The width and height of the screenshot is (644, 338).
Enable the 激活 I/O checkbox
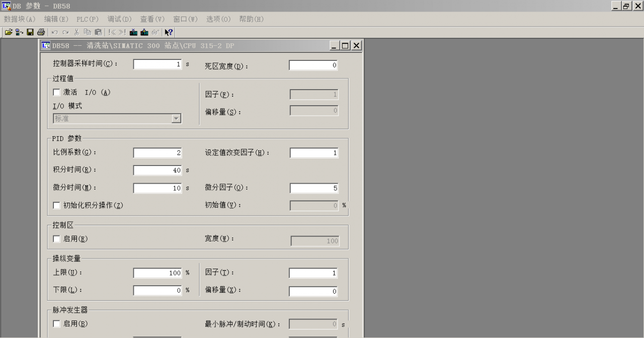pyautogui.click(x=56, y=93)
